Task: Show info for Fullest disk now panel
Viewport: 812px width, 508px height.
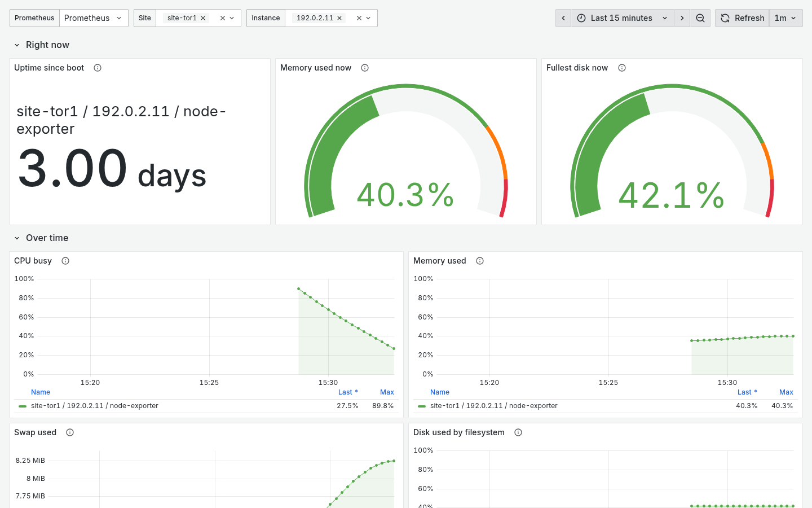Action: click(x=622, y=68)
